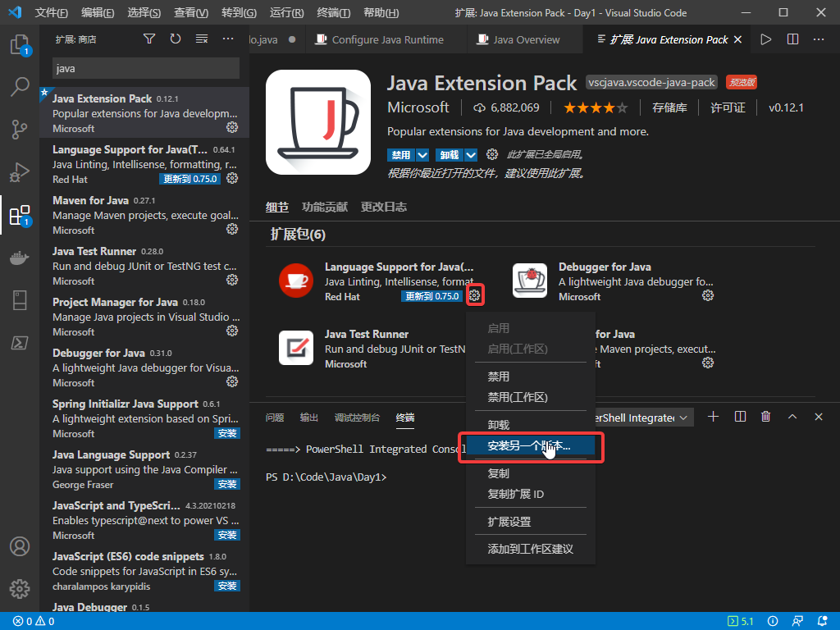840x630 pixels.
Task: Open the Accounts icon in activity bar
Action: tap(20, 546)
